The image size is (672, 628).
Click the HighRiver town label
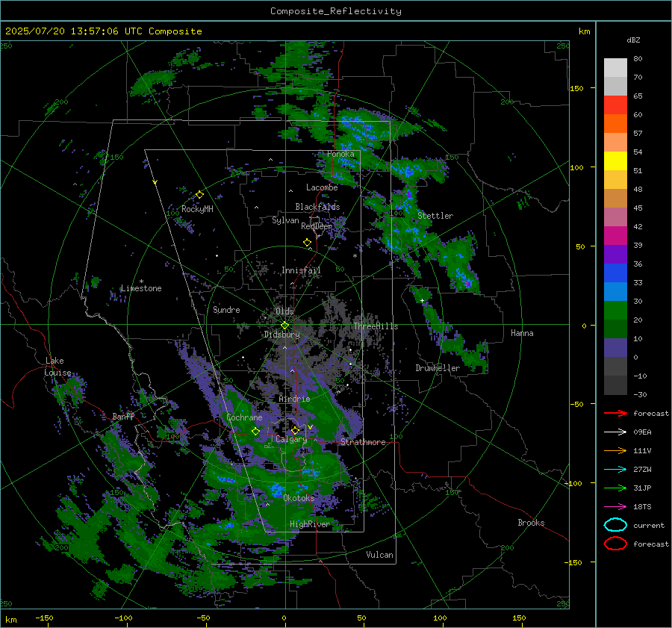309,524
